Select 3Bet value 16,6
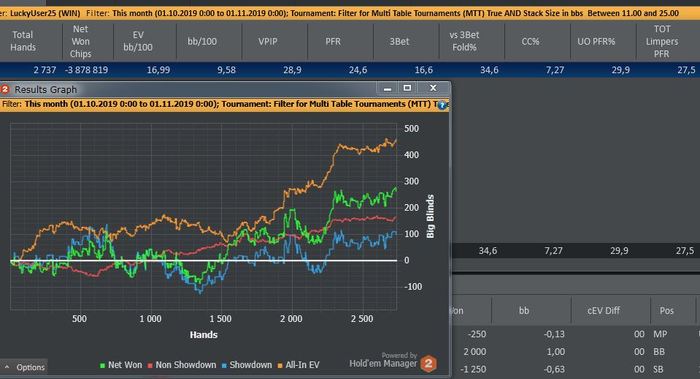700x379 pixels. (423, 70)
